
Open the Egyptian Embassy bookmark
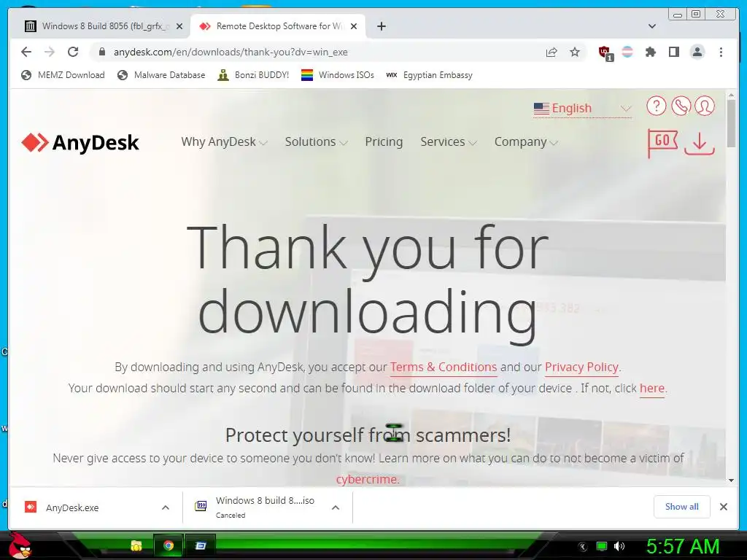(429, 75)
